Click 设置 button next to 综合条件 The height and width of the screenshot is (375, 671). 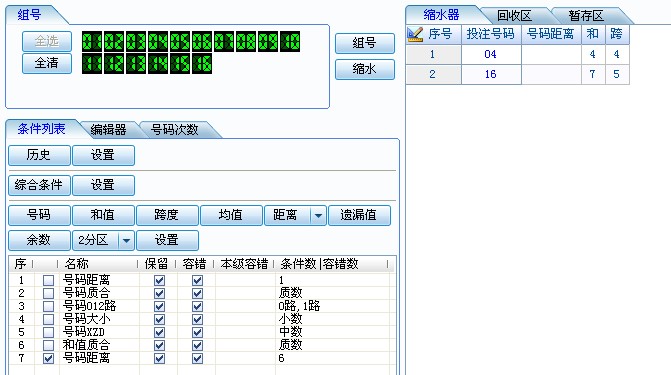pos(103,185)
